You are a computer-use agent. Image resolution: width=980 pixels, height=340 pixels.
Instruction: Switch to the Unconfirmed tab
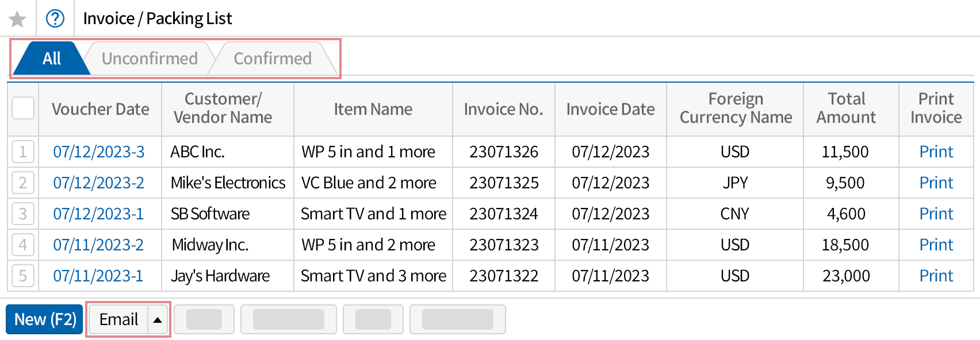pyautogui.click(x=150, y=59)
